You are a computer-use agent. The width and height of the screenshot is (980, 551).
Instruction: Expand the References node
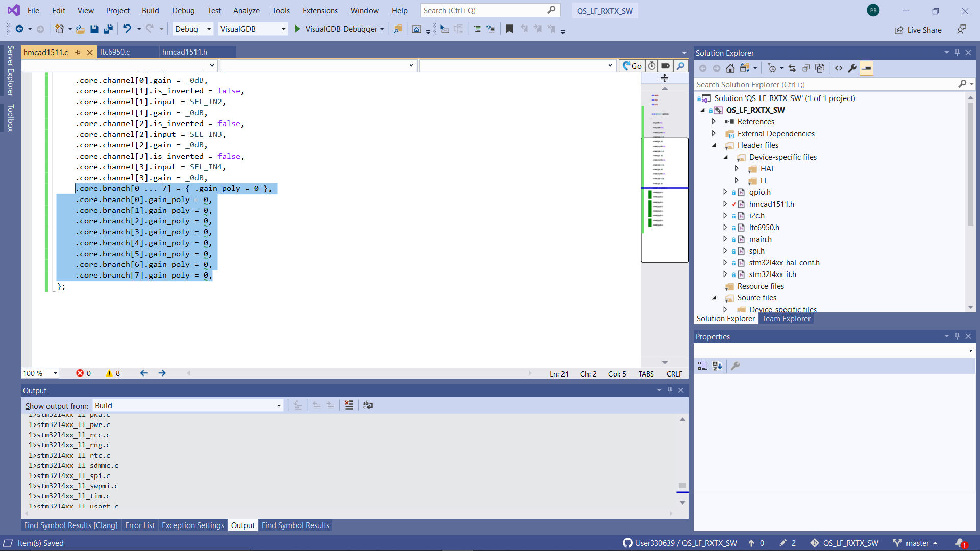click(x=714, y=122)
